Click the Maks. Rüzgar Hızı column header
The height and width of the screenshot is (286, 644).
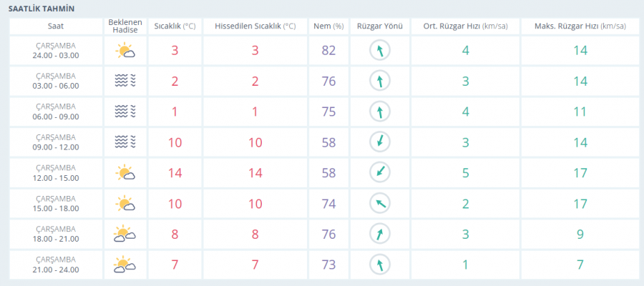580,26
